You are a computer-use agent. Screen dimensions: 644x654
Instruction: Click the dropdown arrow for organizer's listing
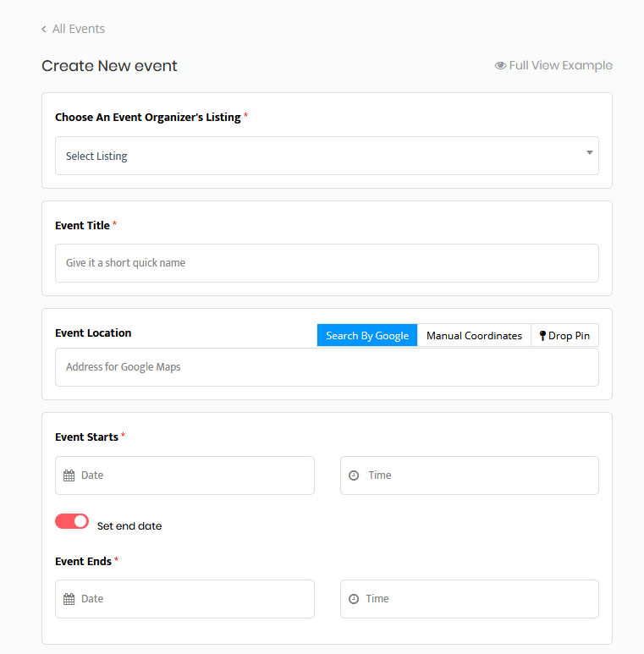(589, 153)
